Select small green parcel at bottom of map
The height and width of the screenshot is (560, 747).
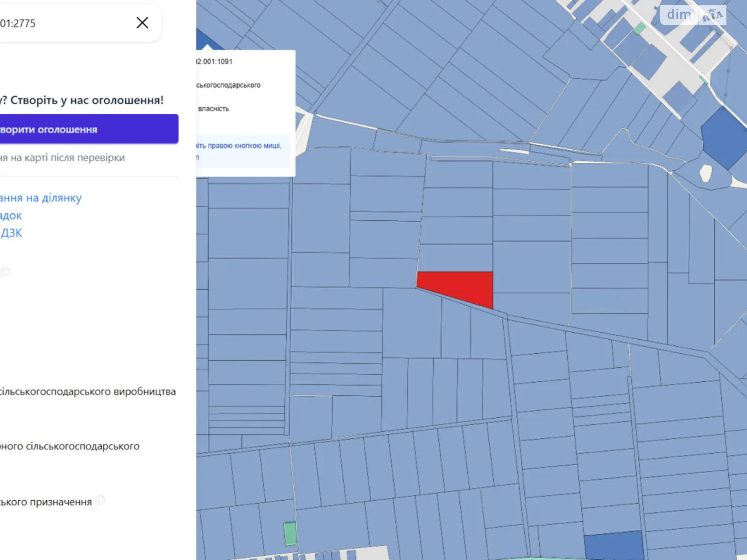coord(290,533)
